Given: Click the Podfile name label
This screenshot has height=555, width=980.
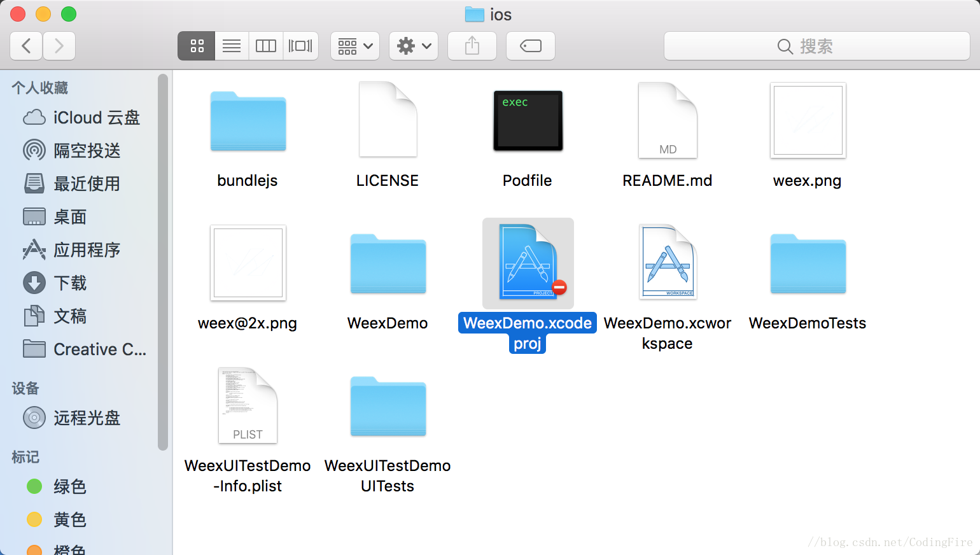Looking at the screenshot, I should [x=528, y=181].
